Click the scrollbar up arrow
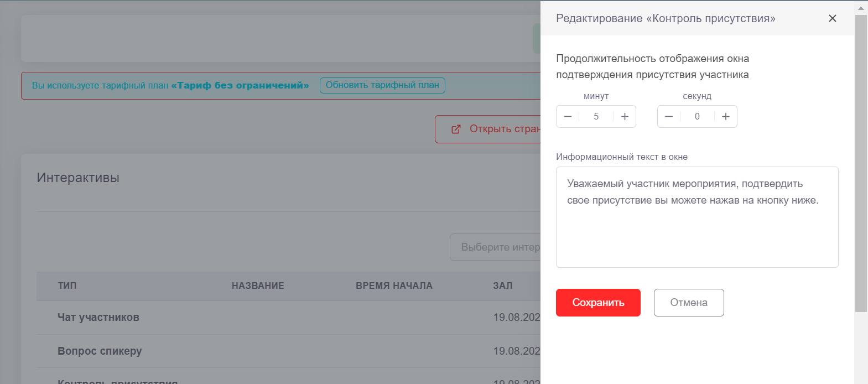Image resolution: width=868 pixels, height=384 pixels. click(861, 8)
